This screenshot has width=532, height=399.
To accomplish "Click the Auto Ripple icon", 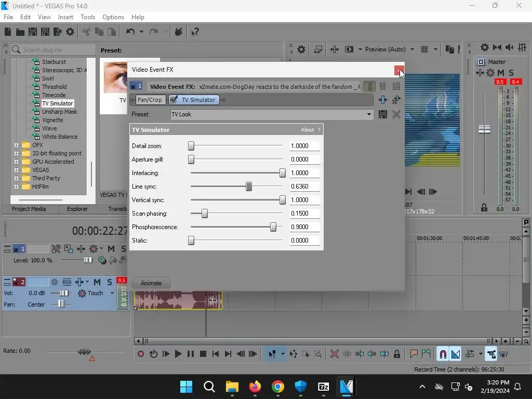I will (470, 354).
